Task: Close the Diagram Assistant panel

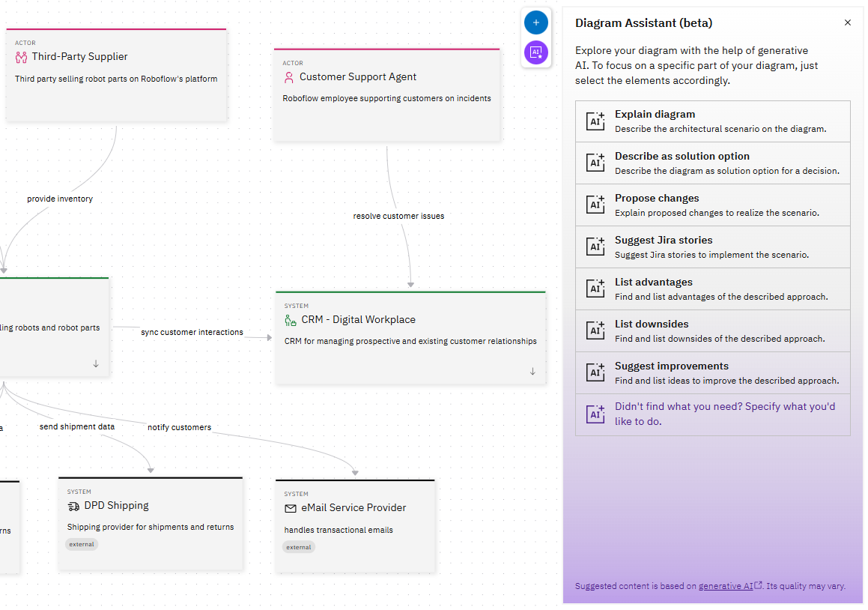Action: pyautogui.click(x=848, y=22)
